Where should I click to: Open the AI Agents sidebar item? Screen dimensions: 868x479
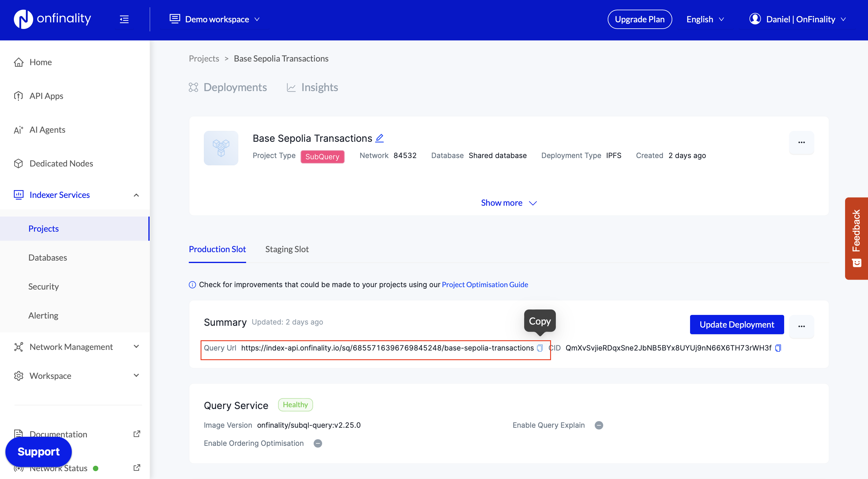47,130
